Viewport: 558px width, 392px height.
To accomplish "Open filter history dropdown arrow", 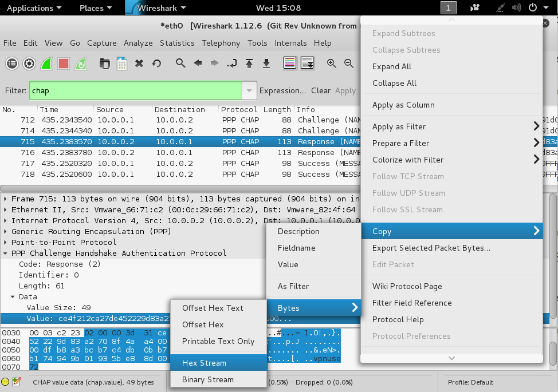I will click(249, 90).
